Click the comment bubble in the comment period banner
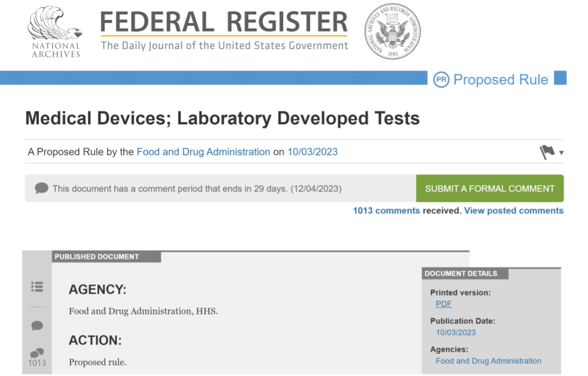The height and width of the screenshot is (376, 588). [x=41, y=188]
